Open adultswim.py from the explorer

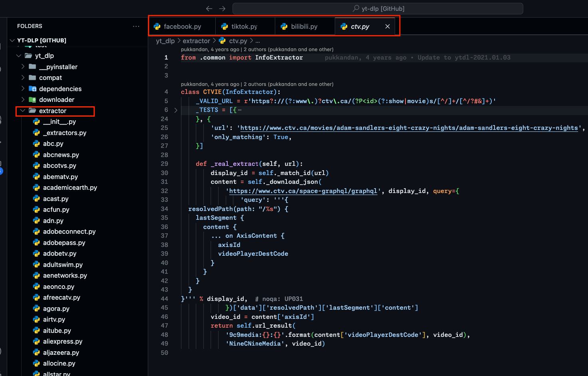click(63, 265)
